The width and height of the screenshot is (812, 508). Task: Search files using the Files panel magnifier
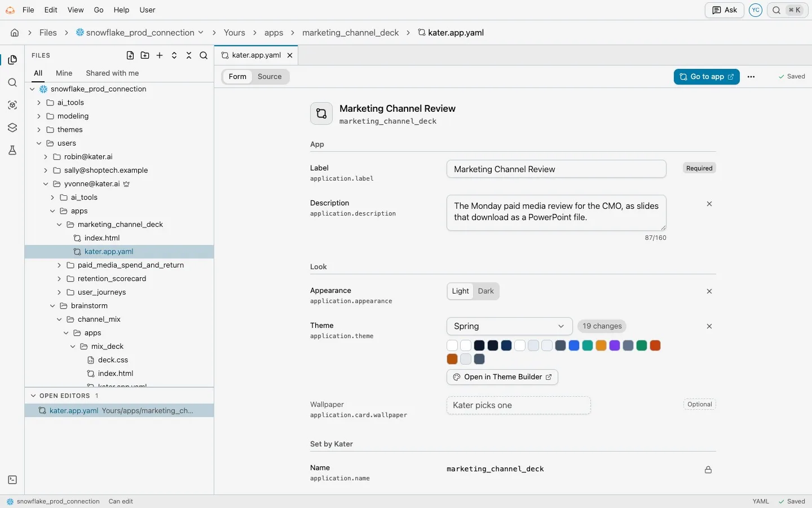[x=204, y=55]
